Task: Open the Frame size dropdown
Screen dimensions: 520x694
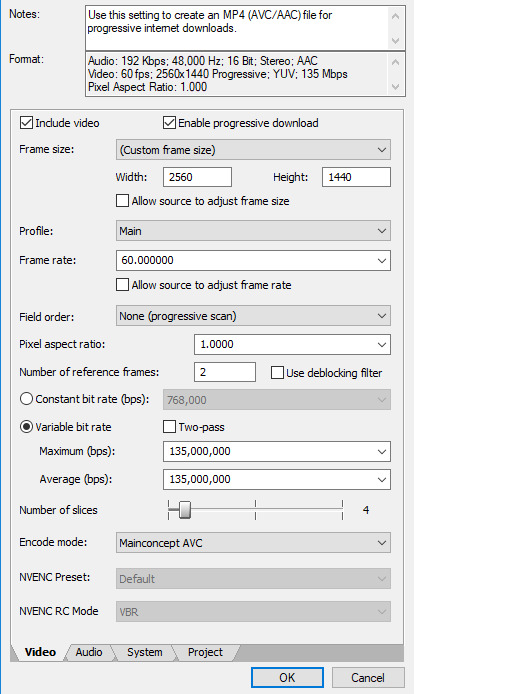Action: [253, 150]
